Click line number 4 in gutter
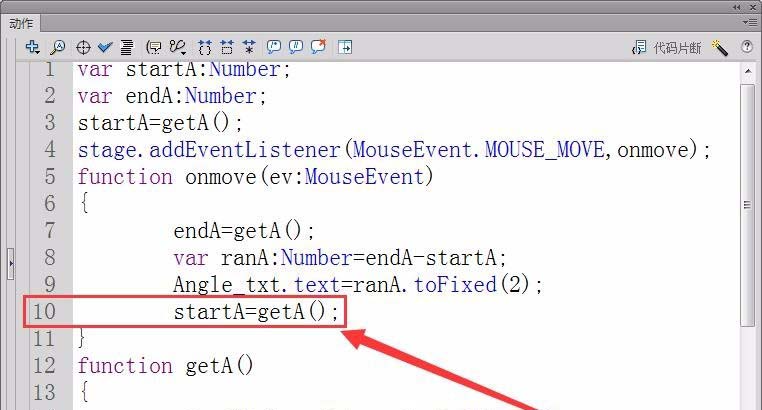 pos(50,149)
